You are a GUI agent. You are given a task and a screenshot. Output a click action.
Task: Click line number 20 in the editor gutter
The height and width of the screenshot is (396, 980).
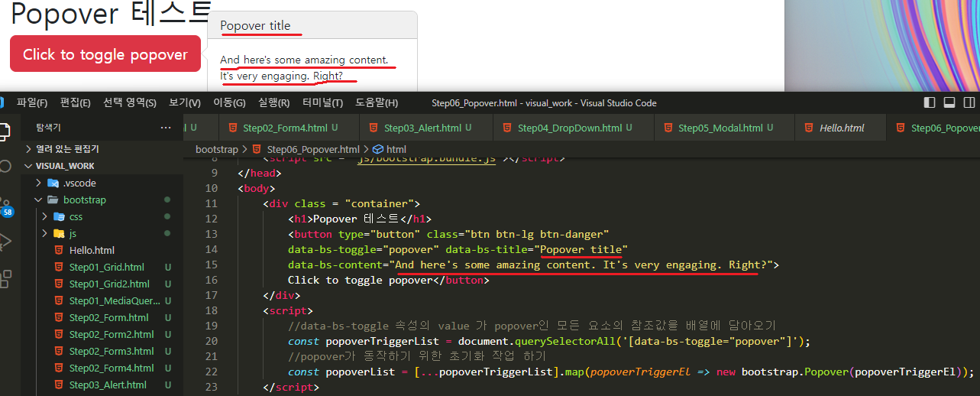pos(212,341)
